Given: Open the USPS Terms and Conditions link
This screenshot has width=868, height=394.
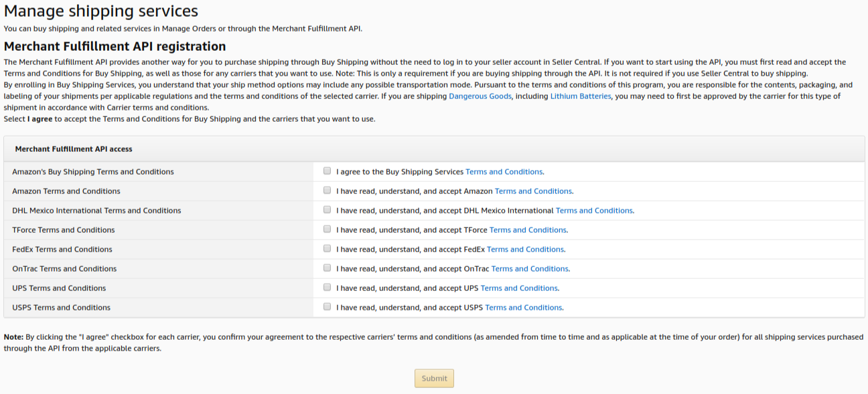Looking at the screenshot, I should click(524, 307).
